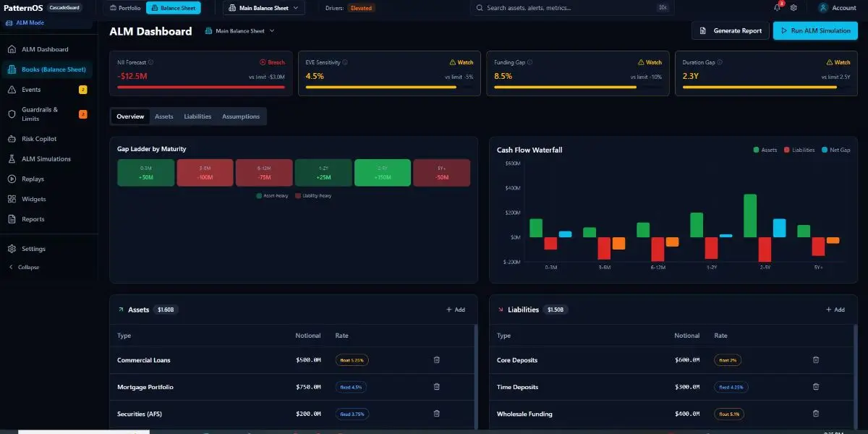868x434 pixels.
Task: Open Widgets from the sidebar
Action: (x=33, y=199)
